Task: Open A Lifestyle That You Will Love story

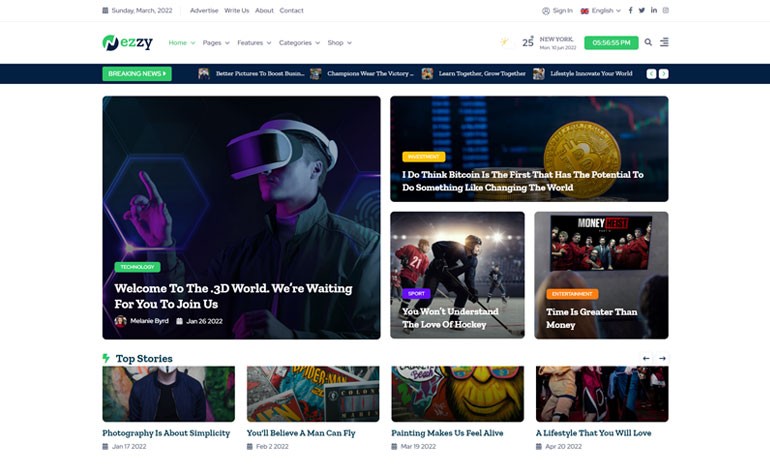Action: [593, 433]
